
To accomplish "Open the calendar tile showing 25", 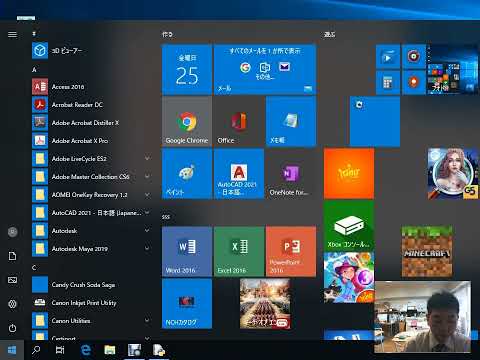I will [187, 70].
